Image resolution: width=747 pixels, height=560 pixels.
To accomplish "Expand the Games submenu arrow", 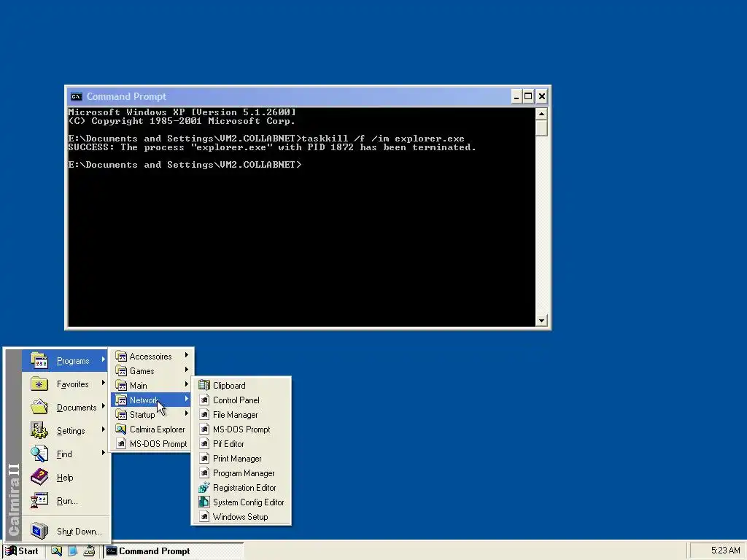I will point(187,370).
